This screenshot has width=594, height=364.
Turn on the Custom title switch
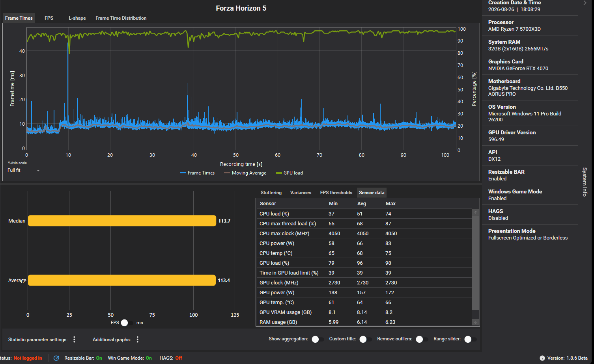tap(366, 339)
